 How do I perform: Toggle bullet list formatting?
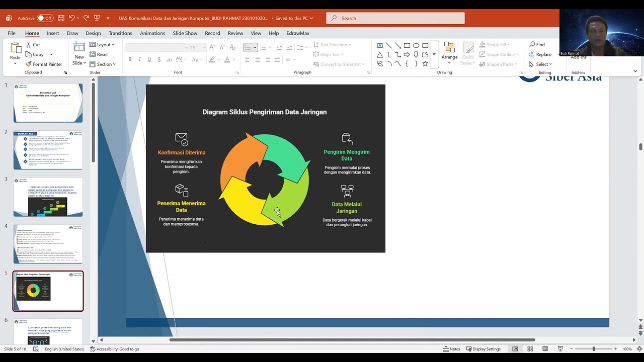point(247,47)
